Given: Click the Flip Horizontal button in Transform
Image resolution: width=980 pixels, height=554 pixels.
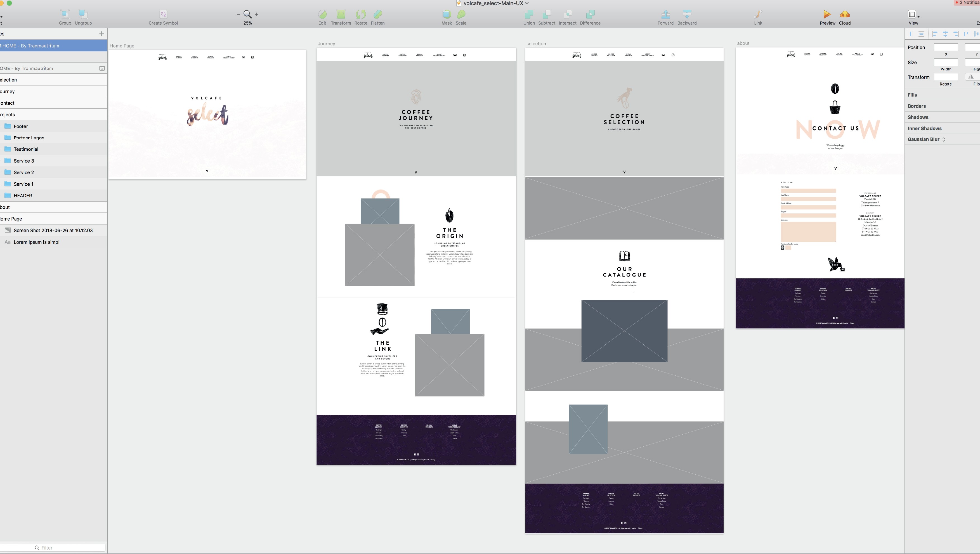Looking at the screenshot, I should coord(971,77).
